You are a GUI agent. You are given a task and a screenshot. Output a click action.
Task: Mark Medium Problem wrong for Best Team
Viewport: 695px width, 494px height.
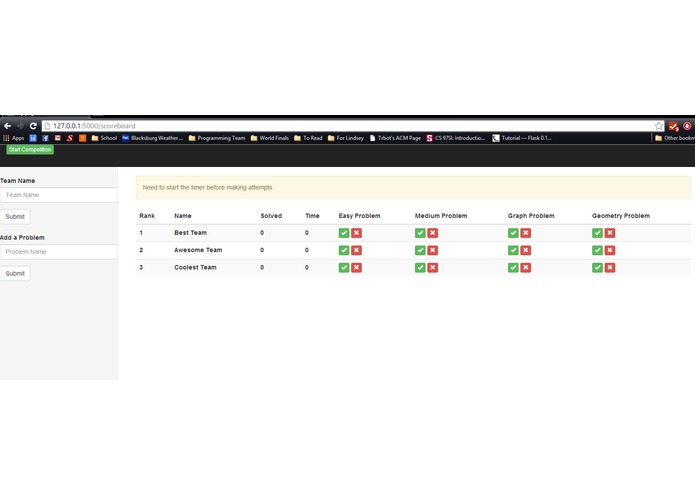click(433, 233)
